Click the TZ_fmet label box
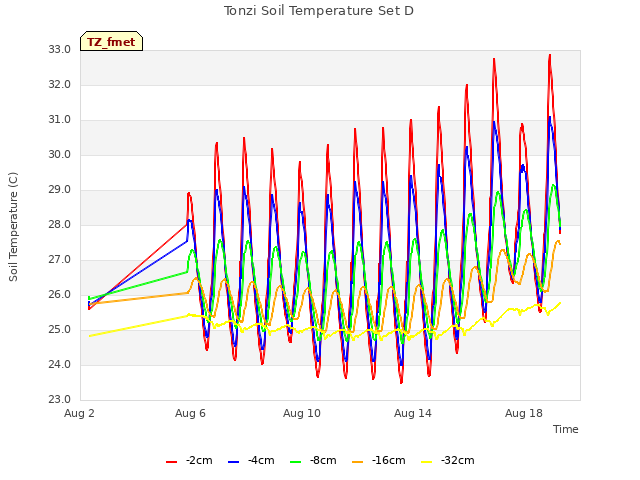Viewport: 640px width, 480px height. click(111, 41)
